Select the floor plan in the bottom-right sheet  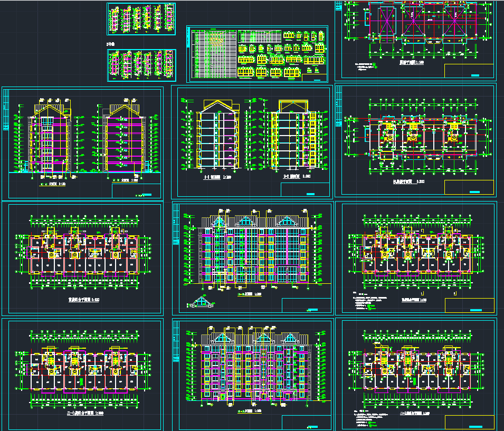(x=416, y=369)
